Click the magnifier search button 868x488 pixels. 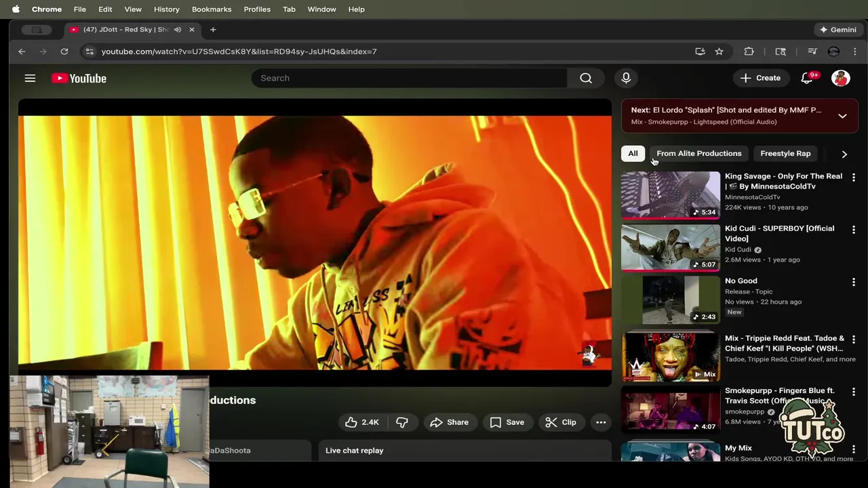pos(586,78)
